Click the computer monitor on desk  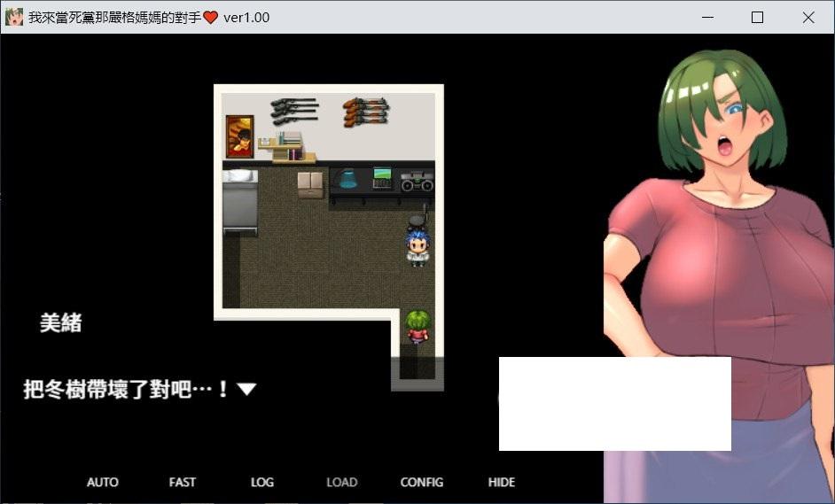(x=382, y=178)
